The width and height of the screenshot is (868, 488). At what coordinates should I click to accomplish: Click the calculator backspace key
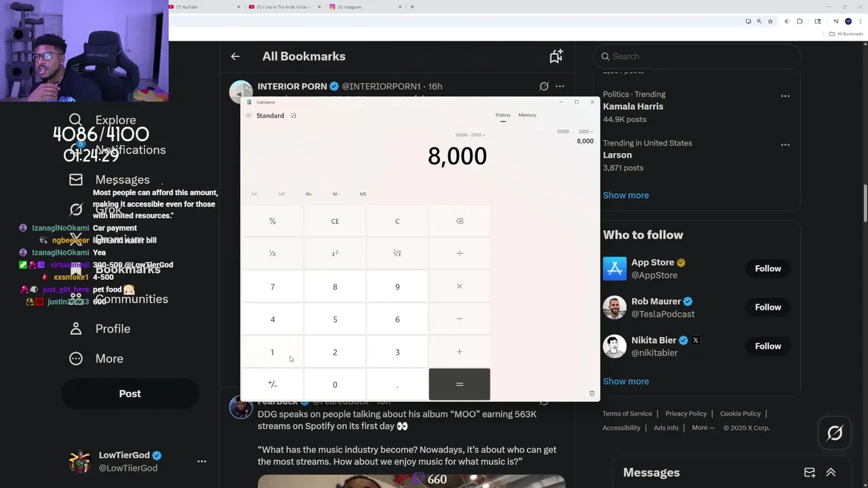pyautogui.click(x=460, y=221)
